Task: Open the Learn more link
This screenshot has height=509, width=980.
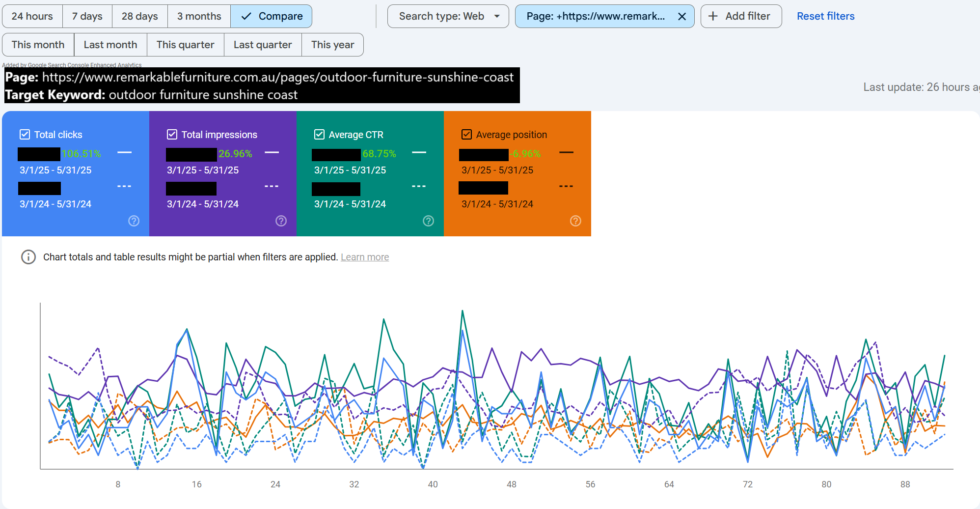Action: (365, 257)
